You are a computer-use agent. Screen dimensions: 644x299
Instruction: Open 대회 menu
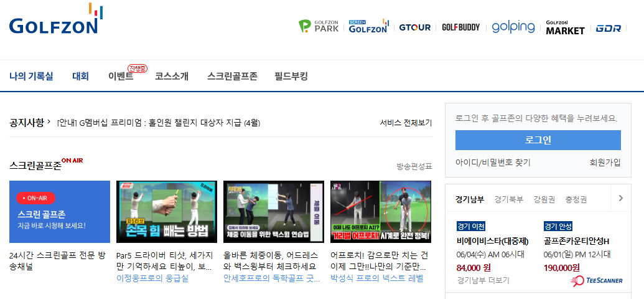tap(80, 77)
